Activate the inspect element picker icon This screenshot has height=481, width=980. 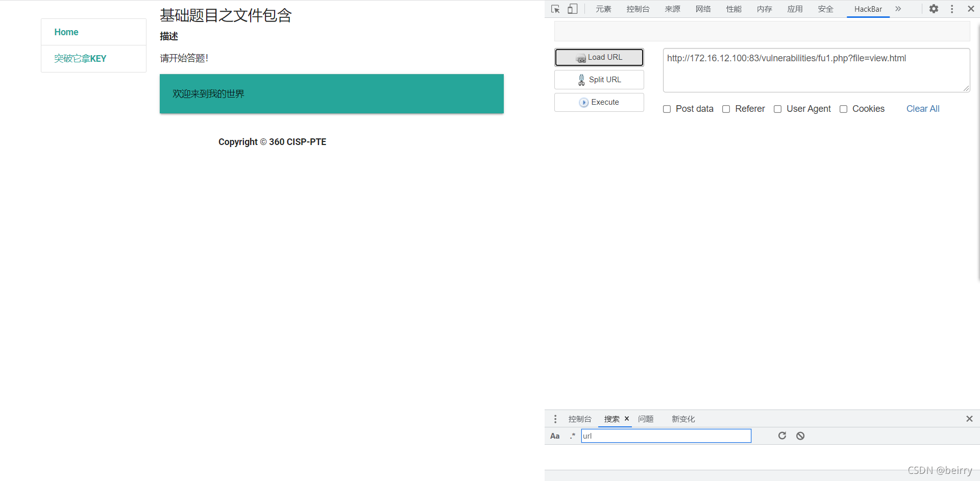click(x=556, y=9)
